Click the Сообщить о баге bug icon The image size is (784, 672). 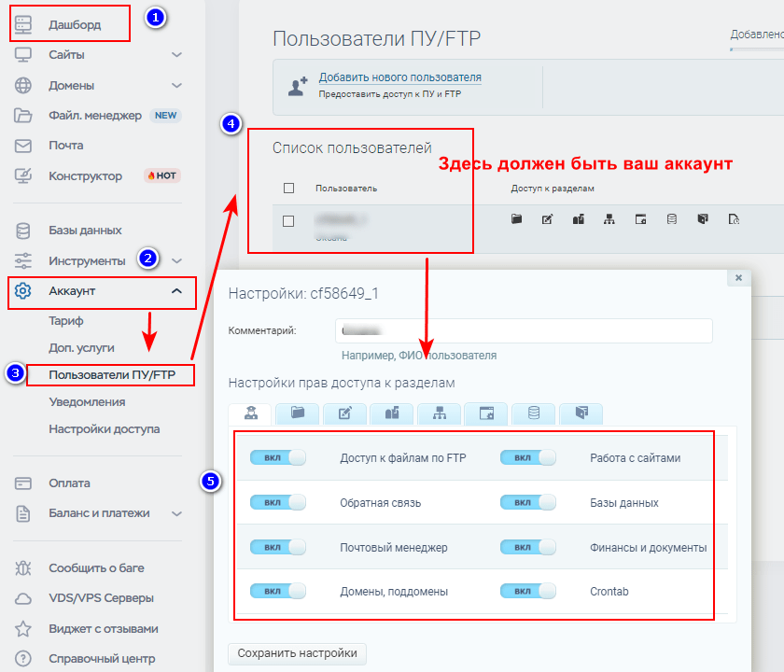23,568
